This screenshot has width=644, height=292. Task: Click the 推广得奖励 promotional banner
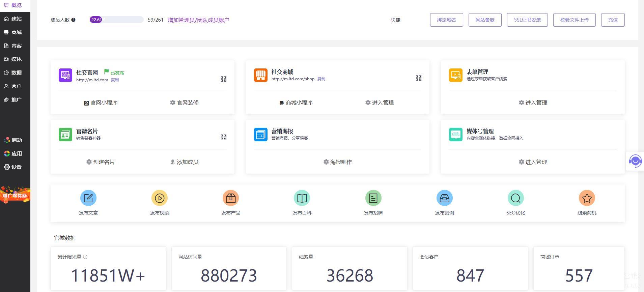[x=15, y=195]
